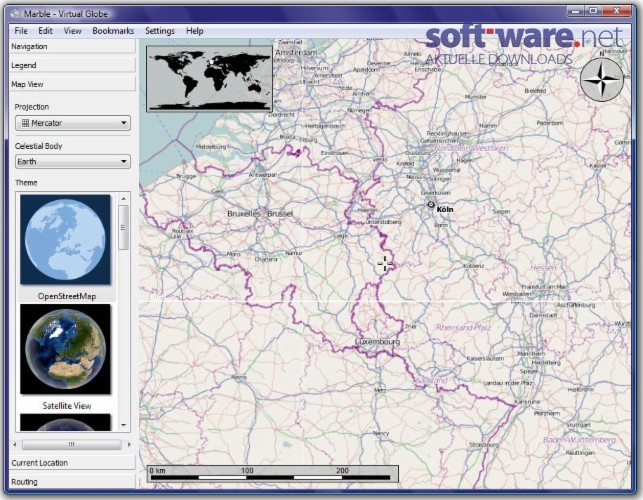Screen dimensions: 643x500
Task: Choose the partially visible third theme thumbnail
Action: 66,422
